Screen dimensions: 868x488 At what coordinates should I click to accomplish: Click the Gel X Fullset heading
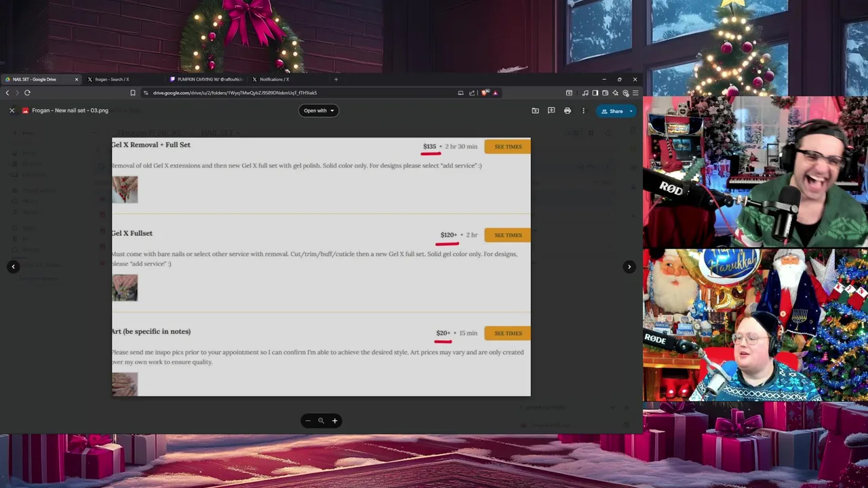point(132,233)
